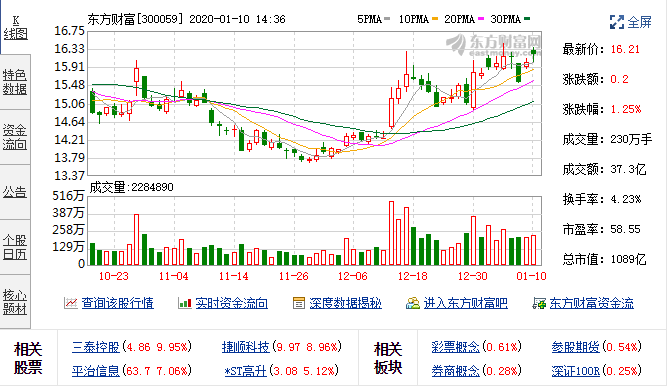Click the bar icon beside 实时资金流向
The height and width of the screenshot is (386, 668).
[184, 303]
